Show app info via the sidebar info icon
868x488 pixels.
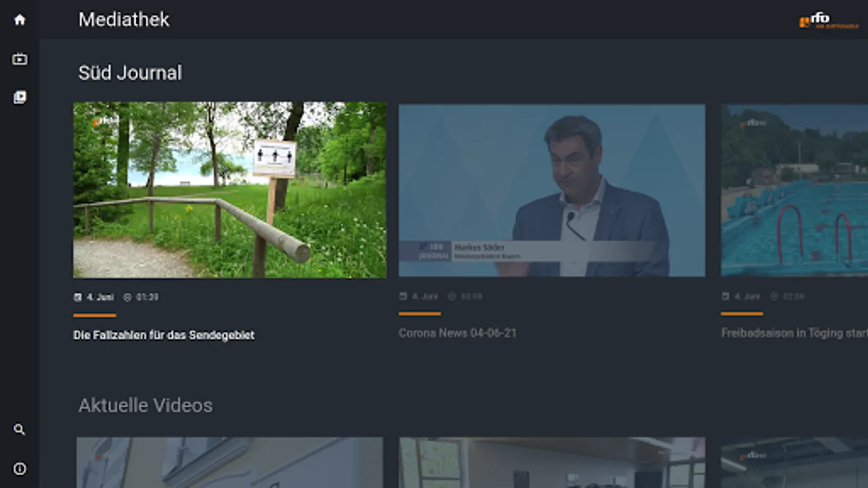pyautogui.click(x=20, y=468)
